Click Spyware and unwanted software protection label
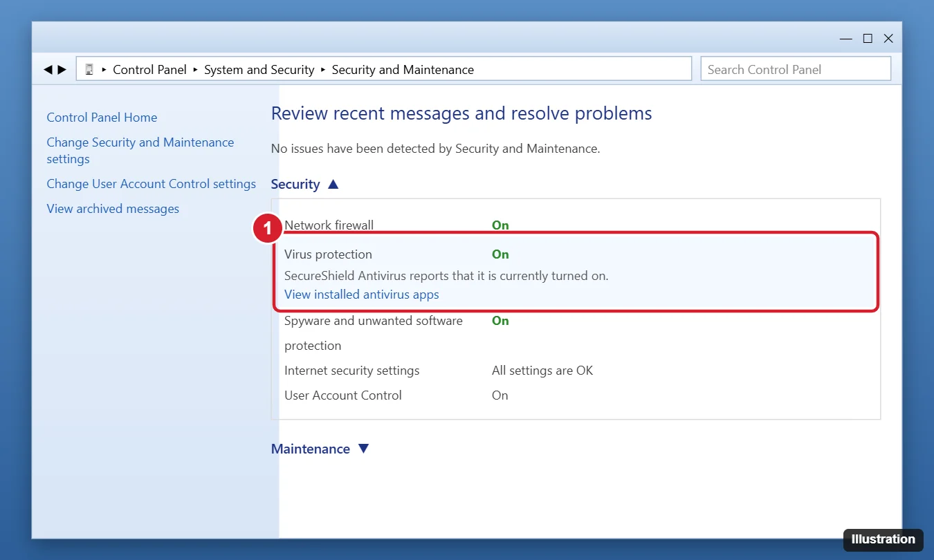This screenshot has width=934, height=560. click(x=374, y=333)
